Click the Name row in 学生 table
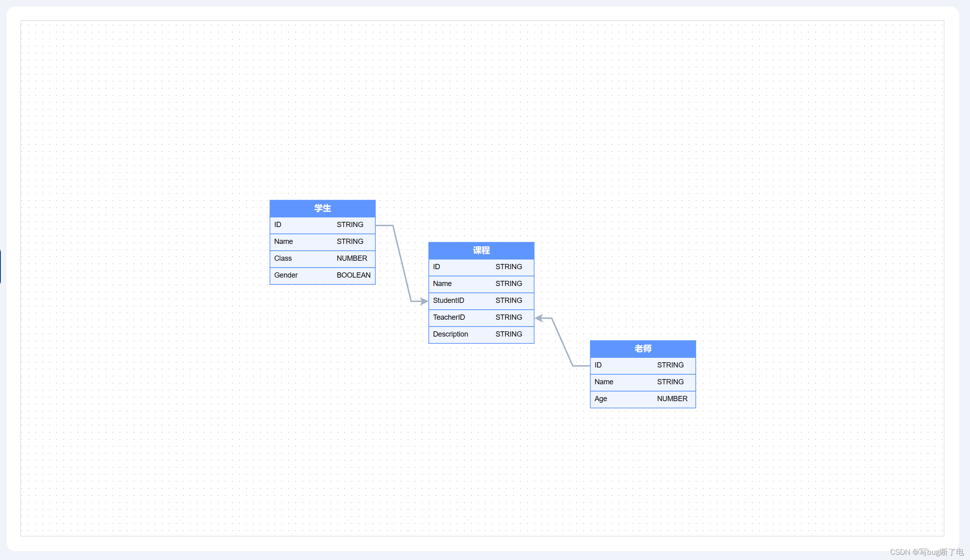Viewport: 970px width, 560px height. pos(322,242)
